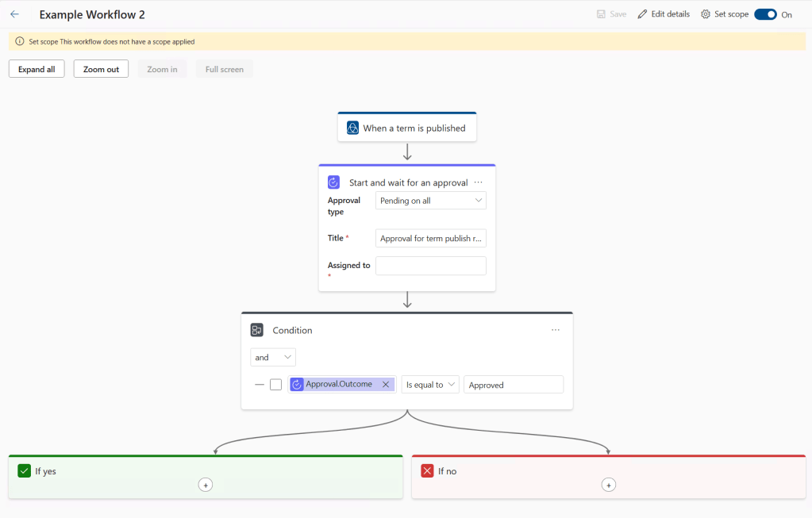Open the Approval type dropdown
The image size is (812, 518).
[430, 201]
